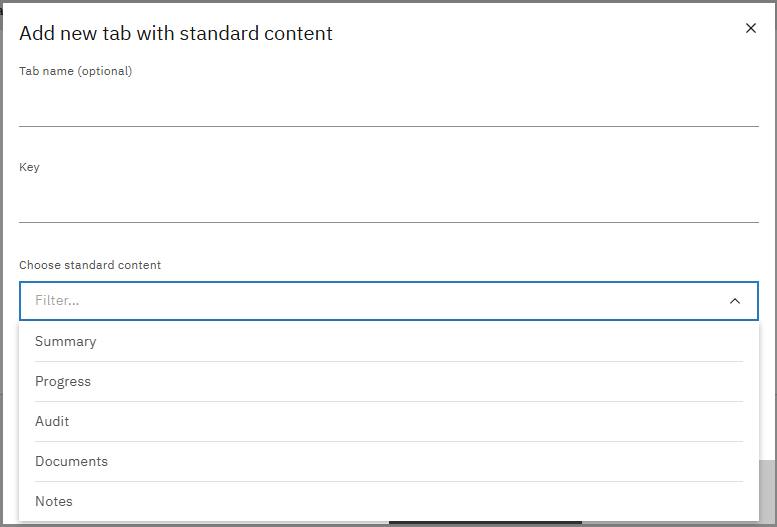Click the underline beneath the Key field
Image resolution: width=777 pixels, height=527 pixels.
pos(388,222)
